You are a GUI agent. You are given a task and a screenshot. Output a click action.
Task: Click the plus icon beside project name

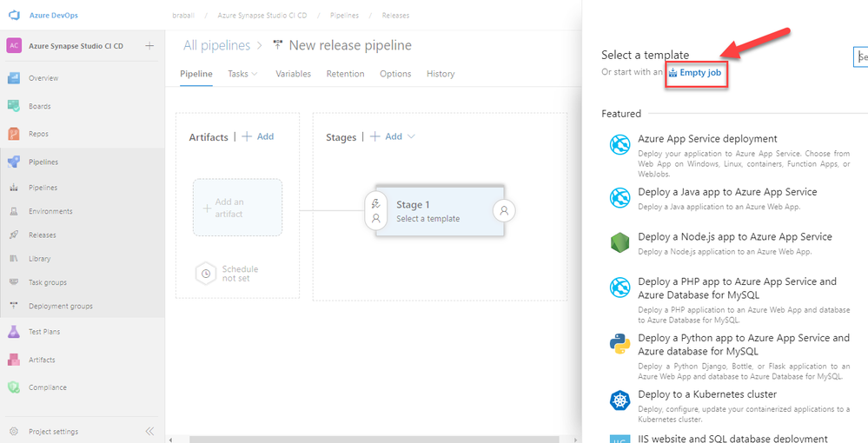click(149, 46)
